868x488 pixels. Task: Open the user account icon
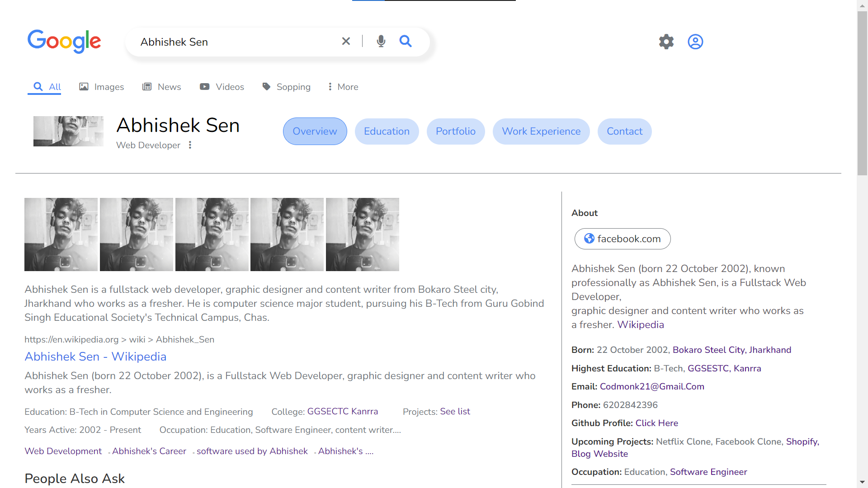695,42
